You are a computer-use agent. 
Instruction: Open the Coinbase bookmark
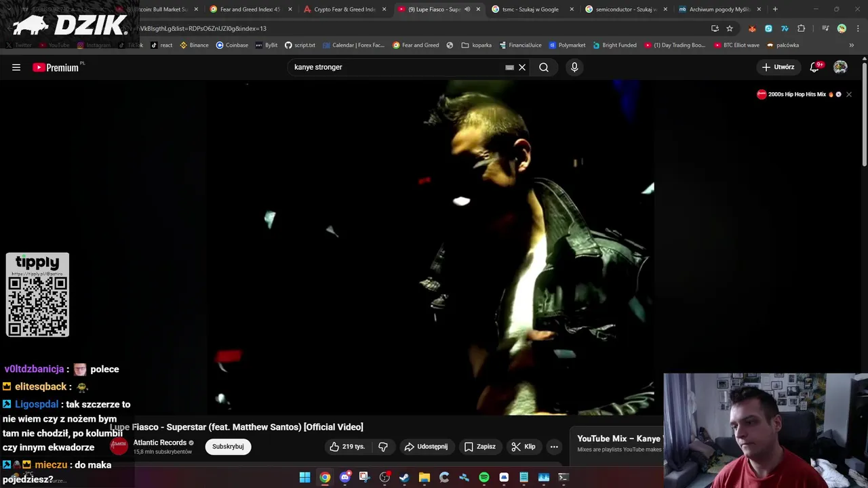pyautogui.click(x=232, y=45)
